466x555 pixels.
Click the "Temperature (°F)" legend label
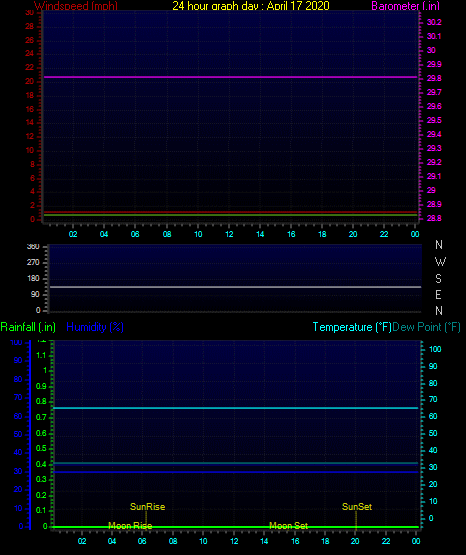(352, 327)
